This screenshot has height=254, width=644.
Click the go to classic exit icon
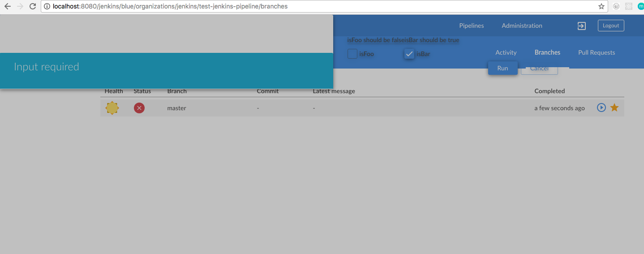point(581,26)
